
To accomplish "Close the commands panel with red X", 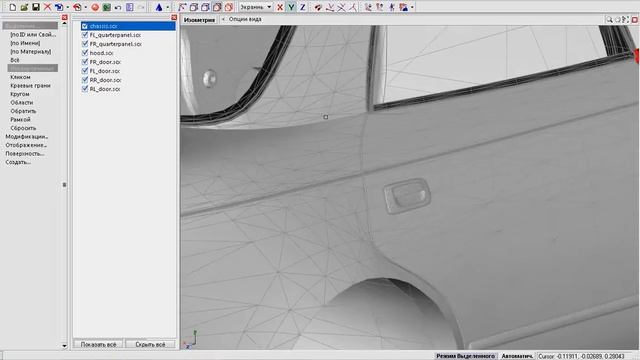I will [x=64, y=18].
